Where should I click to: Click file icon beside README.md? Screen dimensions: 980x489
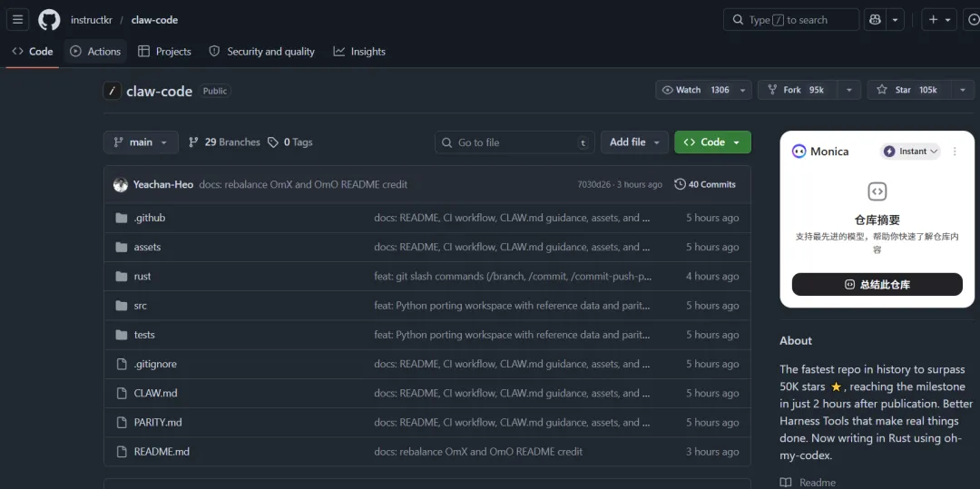tap(122, 452)
